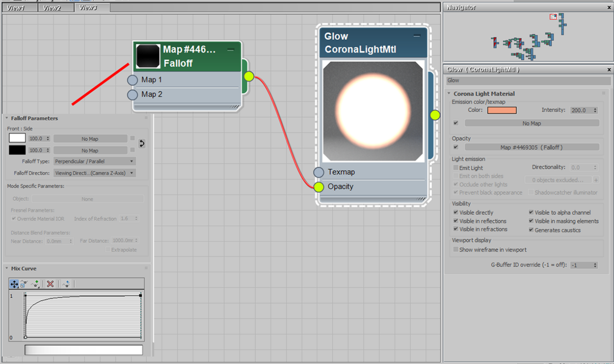Toggle Generates caustics checkbox
This screenshot has height=364, width=614.
531,230
